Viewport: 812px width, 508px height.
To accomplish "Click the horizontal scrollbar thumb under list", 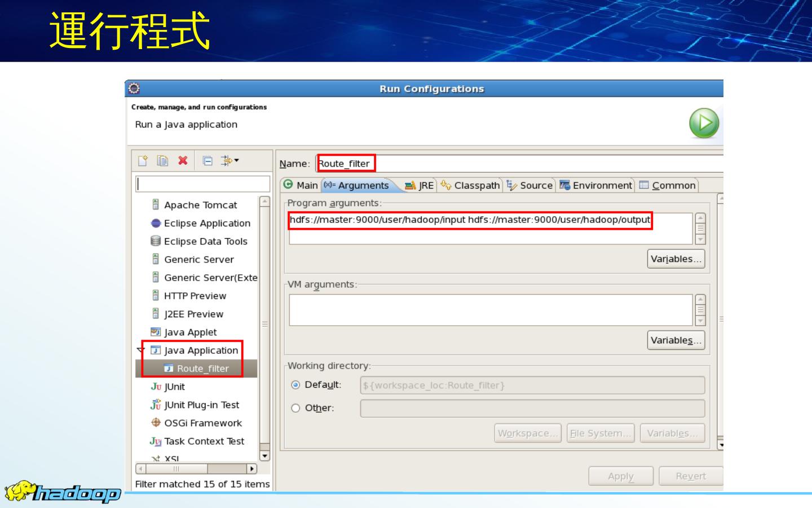I will click(x=176, y=468).
